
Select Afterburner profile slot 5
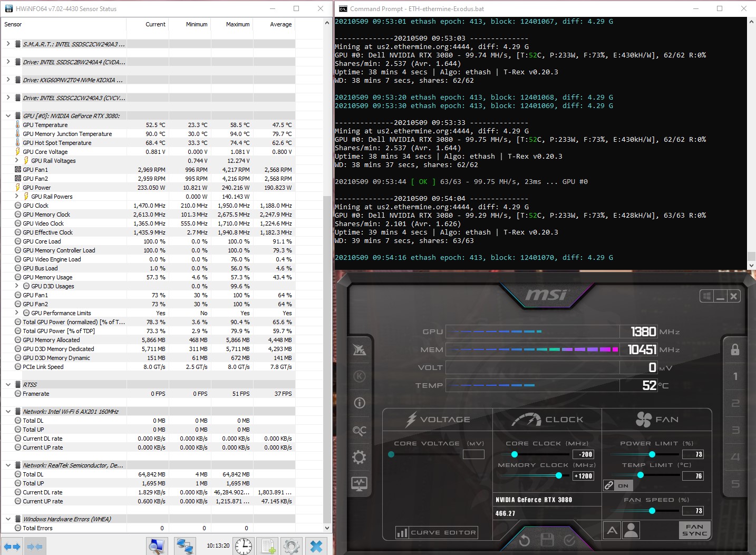[x=735, y=484]
